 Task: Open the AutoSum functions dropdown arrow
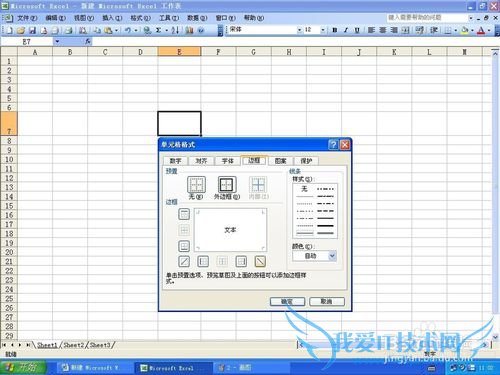[166, 30]
